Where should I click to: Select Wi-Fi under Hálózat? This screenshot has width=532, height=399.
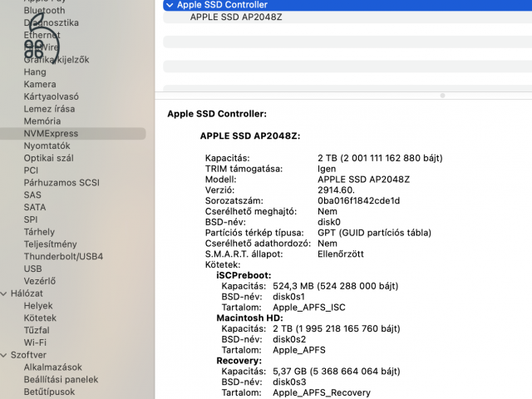[35, 342]
